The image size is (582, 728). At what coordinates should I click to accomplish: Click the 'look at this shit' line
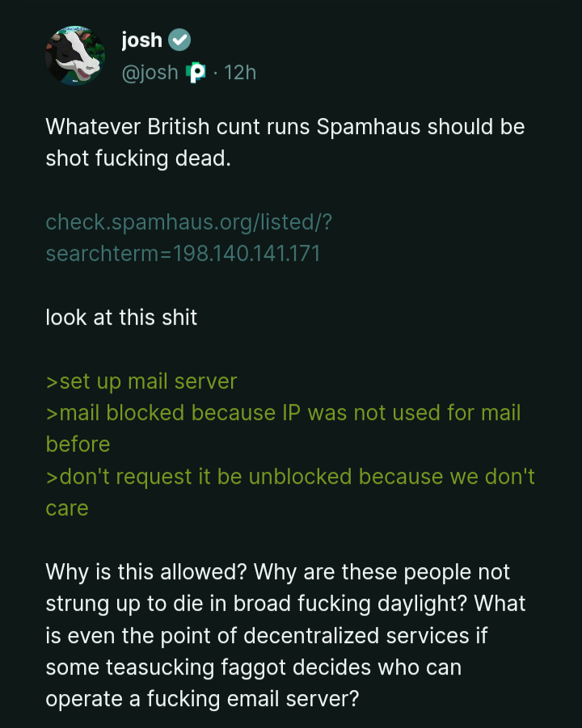(x=121, y=318)
